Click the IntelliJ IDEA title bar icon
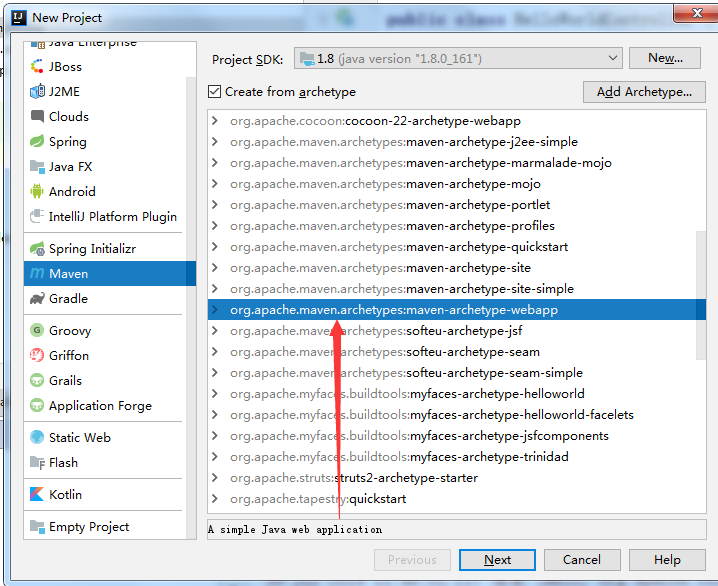 click(19, 18)
